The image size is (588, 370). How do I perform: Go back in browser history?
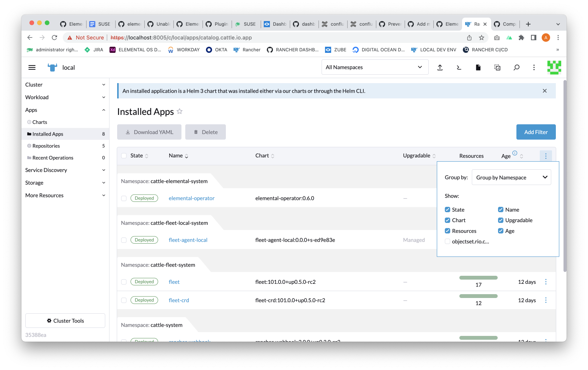coord(30,38)
